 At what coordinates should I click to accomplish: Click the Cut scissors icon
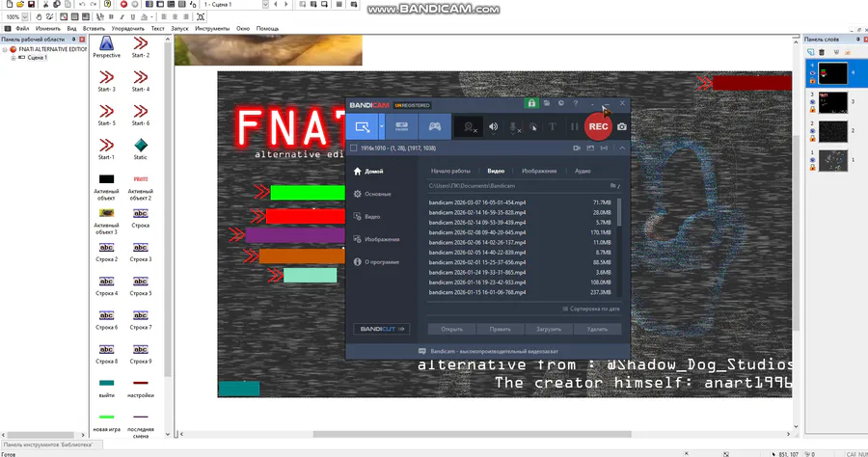46,4
